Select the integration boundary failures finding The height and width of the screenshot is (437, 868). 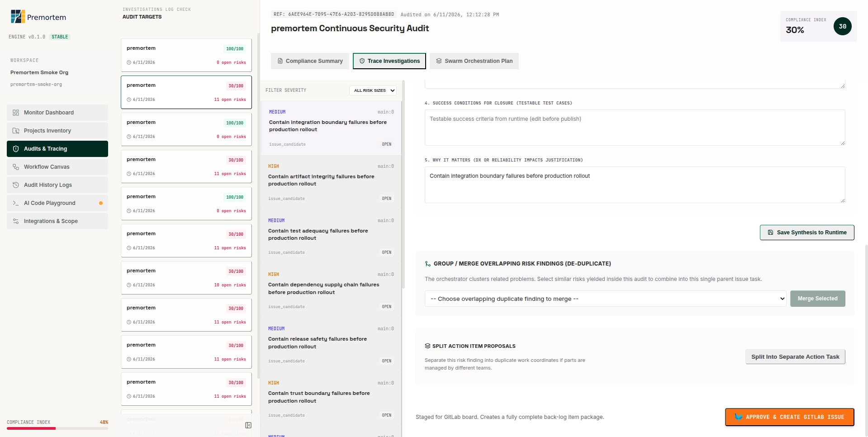click(x=331, y=128)
